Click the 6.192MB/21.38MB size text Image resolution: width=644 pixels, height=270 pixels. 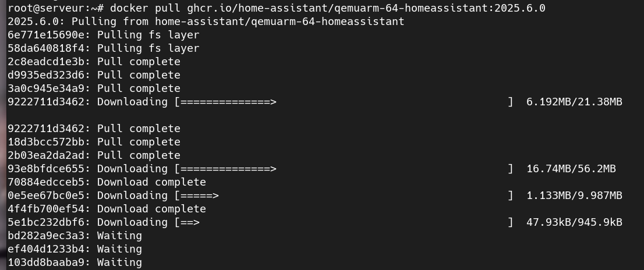[x=574, y=102]
